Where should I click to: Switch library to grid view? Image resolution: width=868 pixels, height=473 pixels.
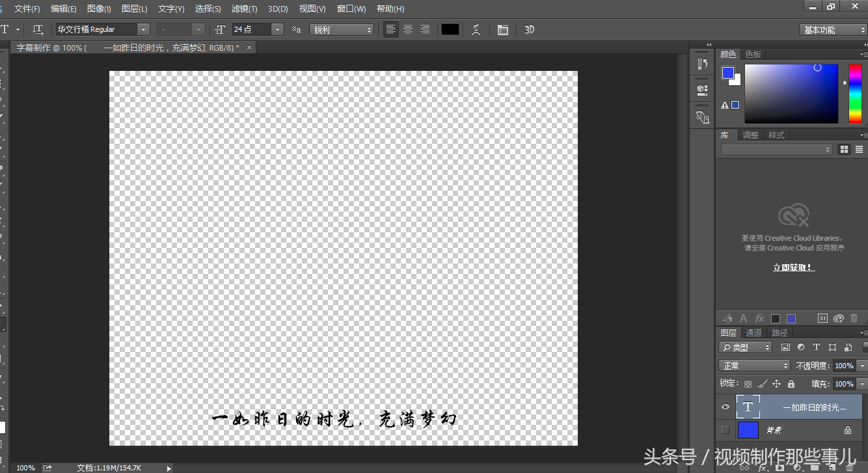(844, 149)
